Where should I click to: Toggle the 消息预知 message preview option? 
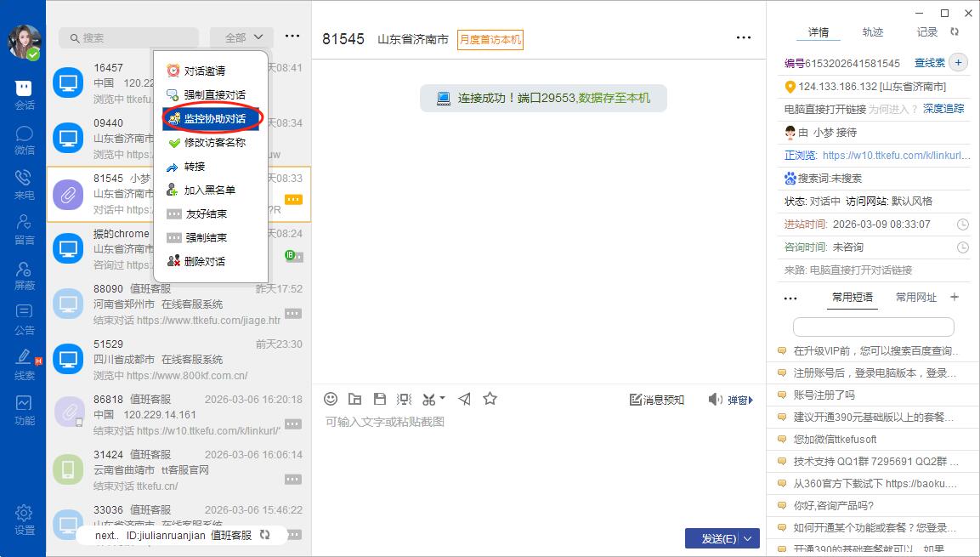click(656, 400)
